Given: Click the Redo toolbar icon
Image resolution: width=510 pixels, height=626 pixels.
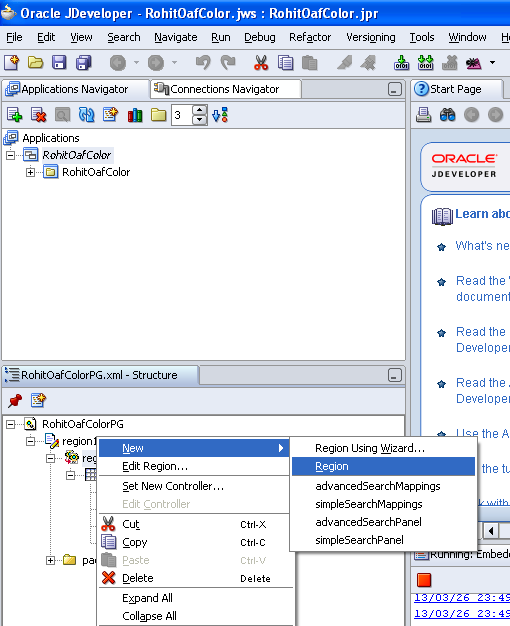Looking at the screenshot, I should (228, 63).
